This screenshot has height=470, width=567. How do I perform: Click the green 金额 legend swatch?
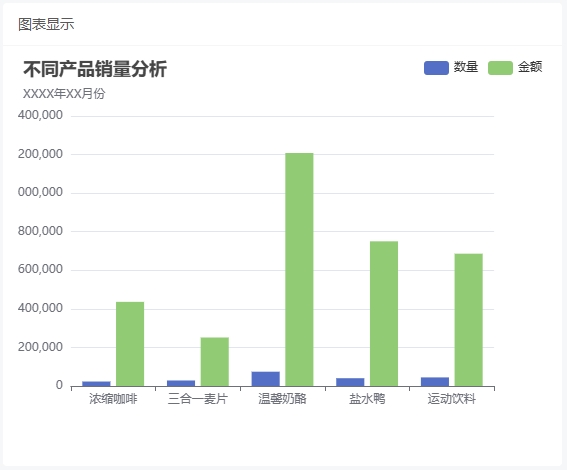click(x=500, y=68)
